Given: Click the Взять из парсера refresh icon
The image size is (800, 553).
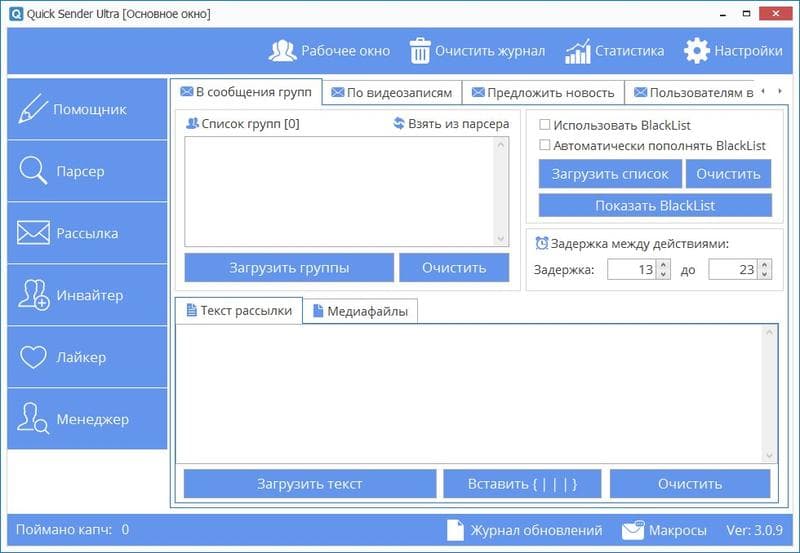Looking at the screenshot, I should (399, 123).
